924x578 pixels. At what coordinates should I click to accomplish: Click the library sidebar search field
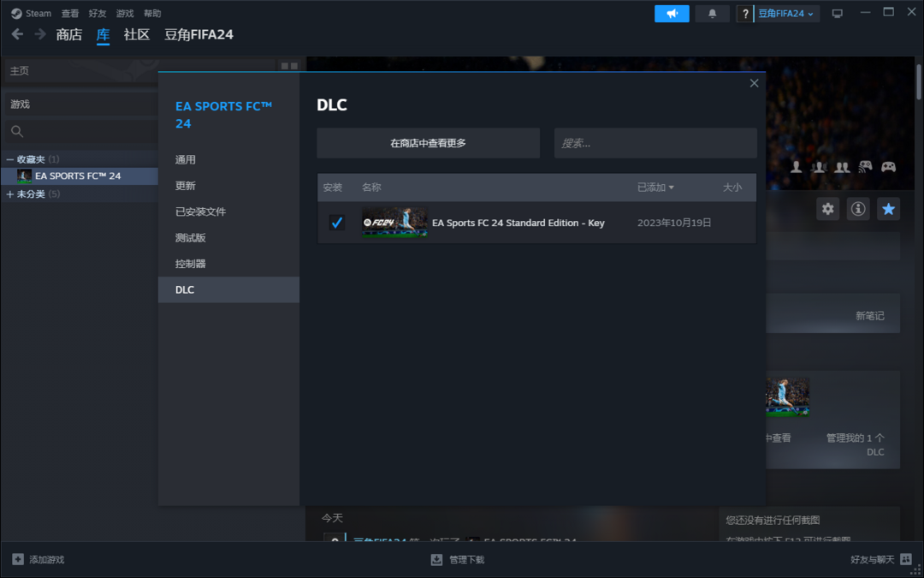[81, 131]
